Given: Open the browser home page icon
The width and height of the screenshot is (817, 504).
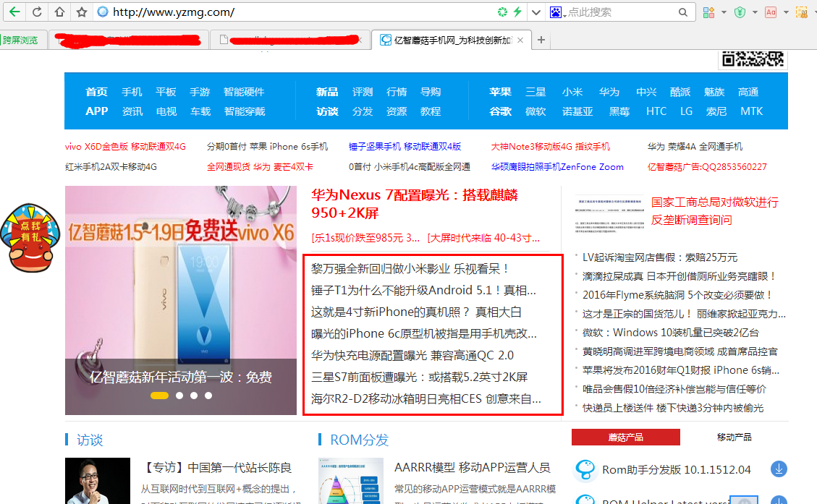Looking at the screenshot, I should (59, 12).
